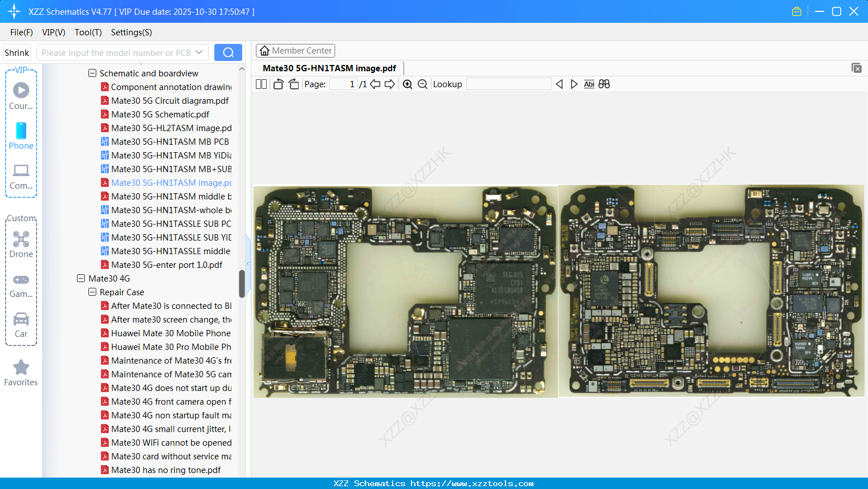This screenshot has width=868, height=489.
Task: Collapse the Repair Case folder
Action: (92, 292)
